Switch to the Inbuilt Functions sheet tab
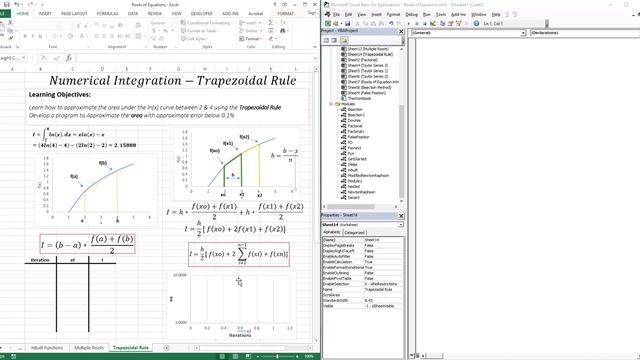 click(x=47, y=348)
